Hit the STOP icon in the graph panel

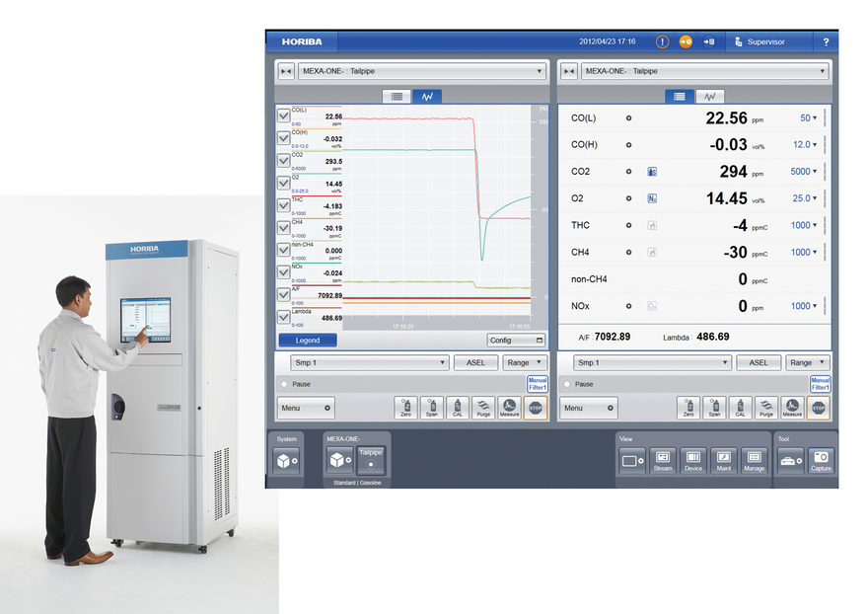[536, 408]
